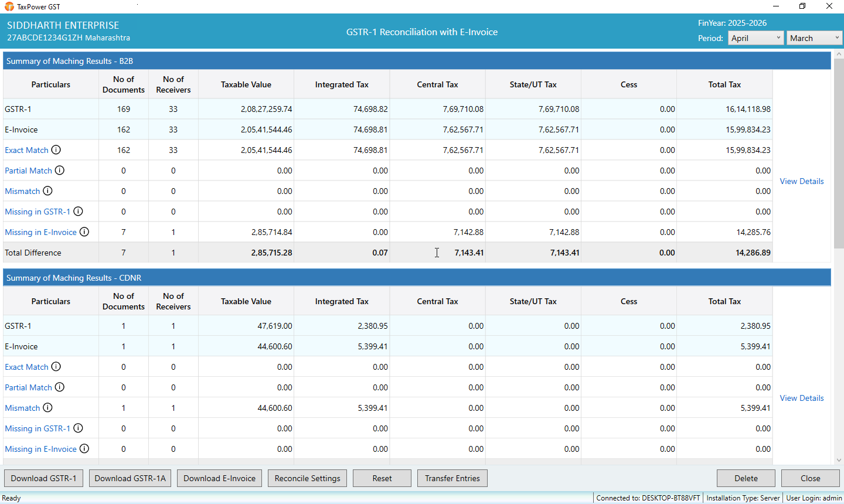Viewport: 844px width, 504px height.
Task: Select B2B GSTR-1 Total Tax 16,14,118.98
Action: coord(748,109)
